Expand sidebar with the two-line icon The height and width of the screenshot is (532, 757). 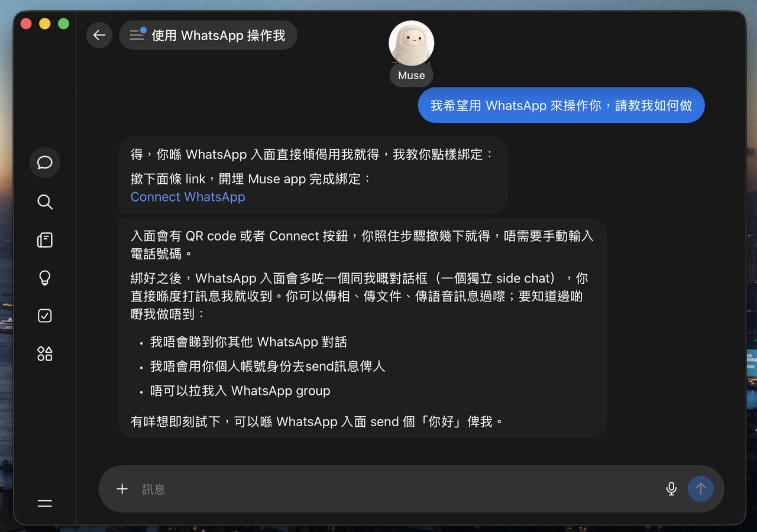(45, 504)
